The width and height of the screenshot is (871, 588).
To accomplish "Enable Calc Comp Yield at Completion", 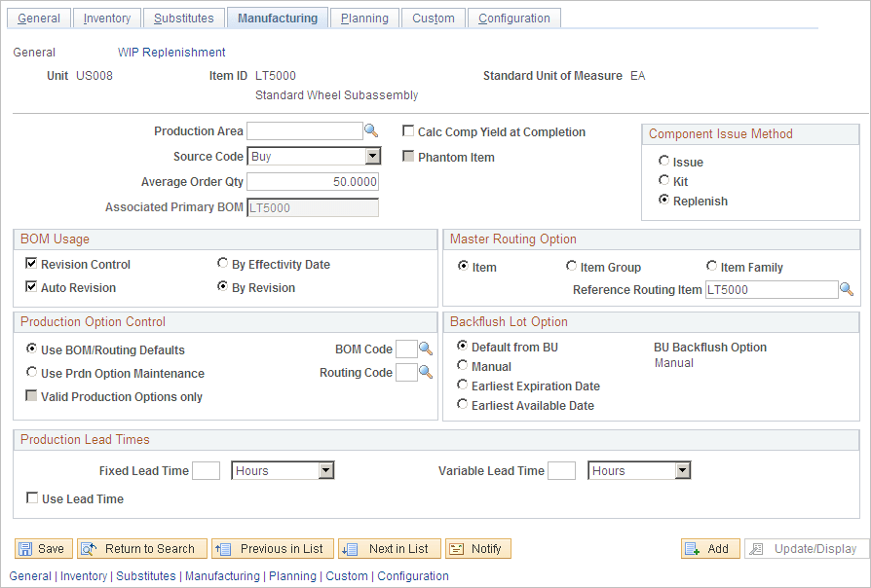I will coord(407,131).
